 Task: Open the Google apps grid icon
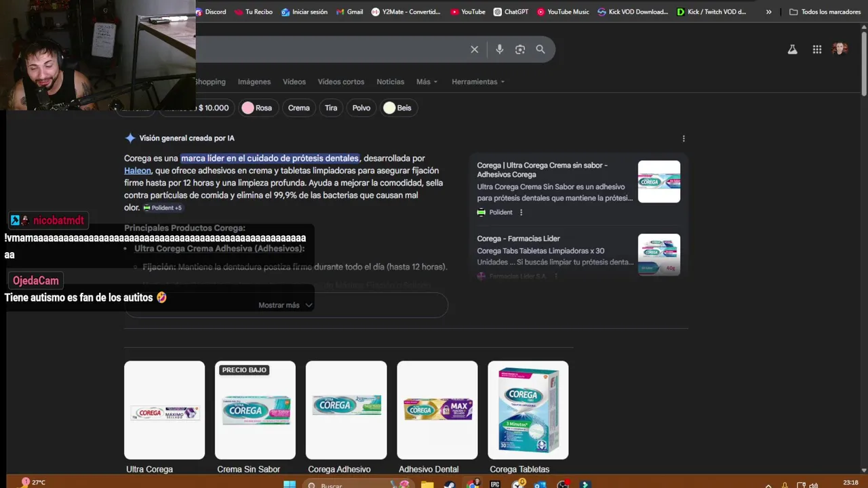[x=817, y=49]
